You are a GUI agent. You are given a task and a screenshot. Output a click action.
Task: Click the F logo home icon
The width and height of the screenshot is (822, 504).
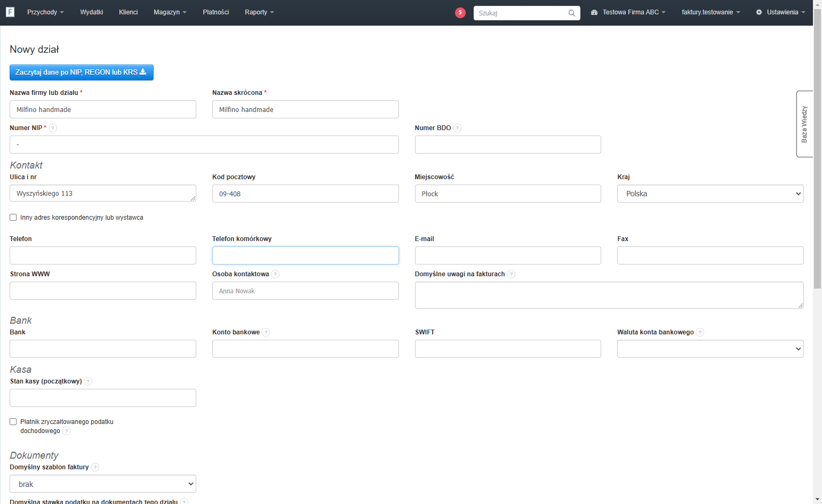(x=10, y=12)
